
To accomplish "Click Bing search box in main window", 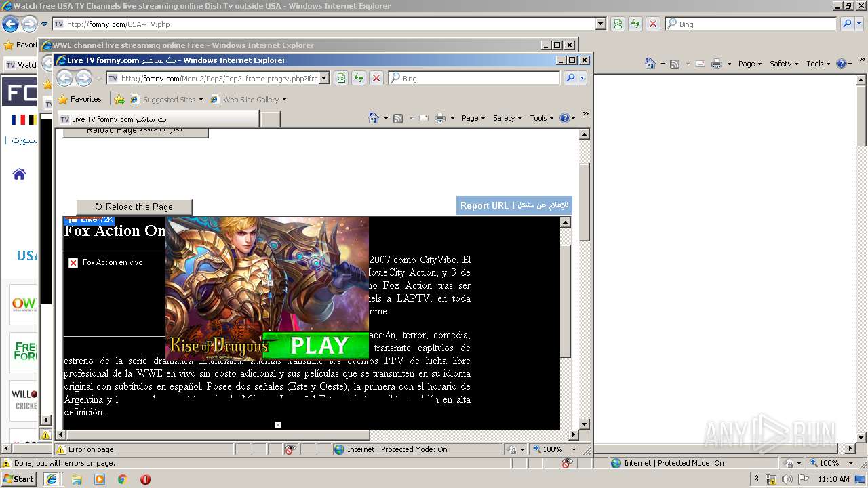I will pos(751,24).
